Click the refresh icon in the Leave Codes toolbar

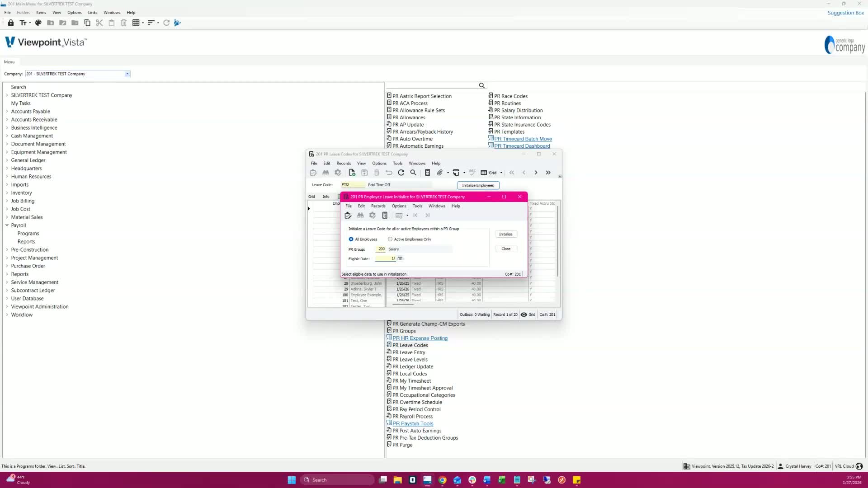click(x=401, y=173)
